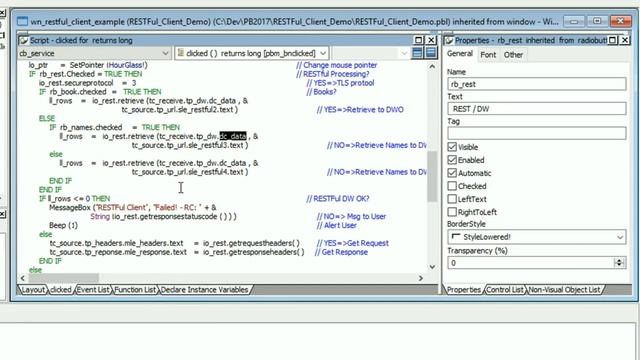Click the '// Get Response' comment

[x=341, y=252]
